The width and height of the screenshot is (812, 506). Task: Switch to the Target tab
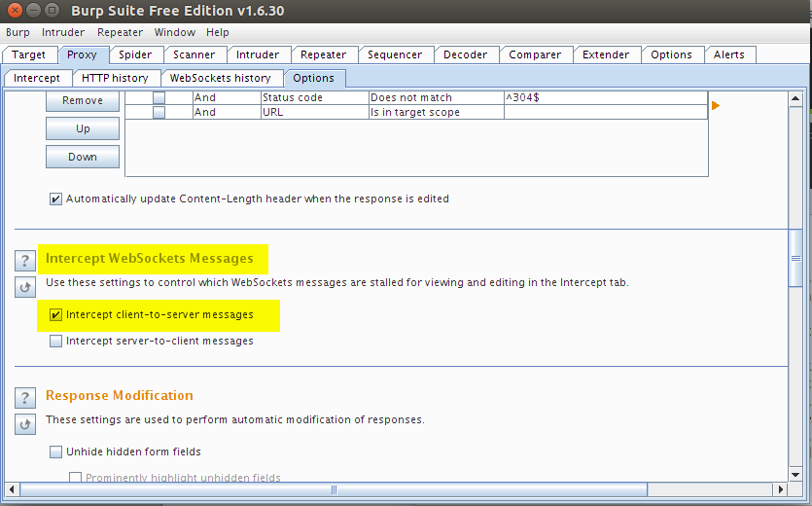pos(28,54)
